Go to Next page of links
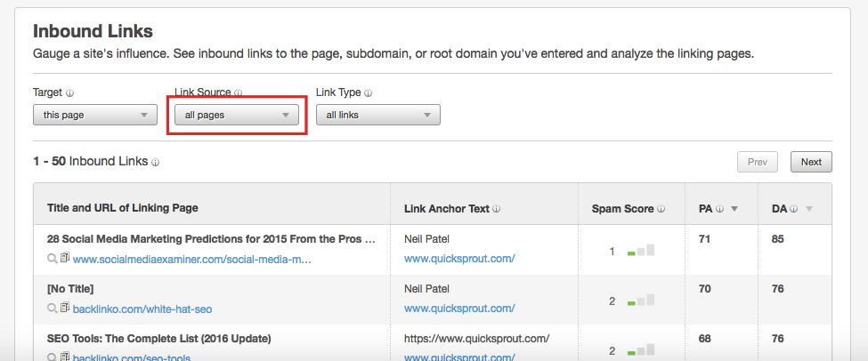 [811, 162]
